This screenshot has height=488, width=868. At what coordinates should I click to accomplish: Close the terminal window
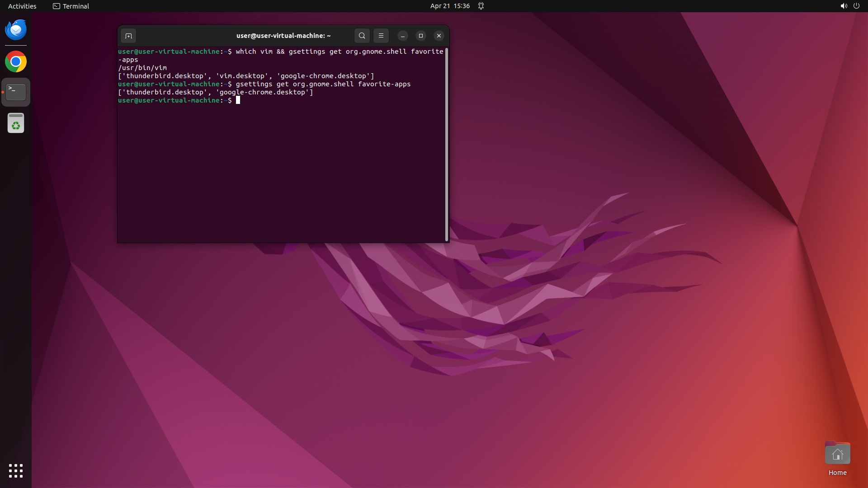(439, 36)
